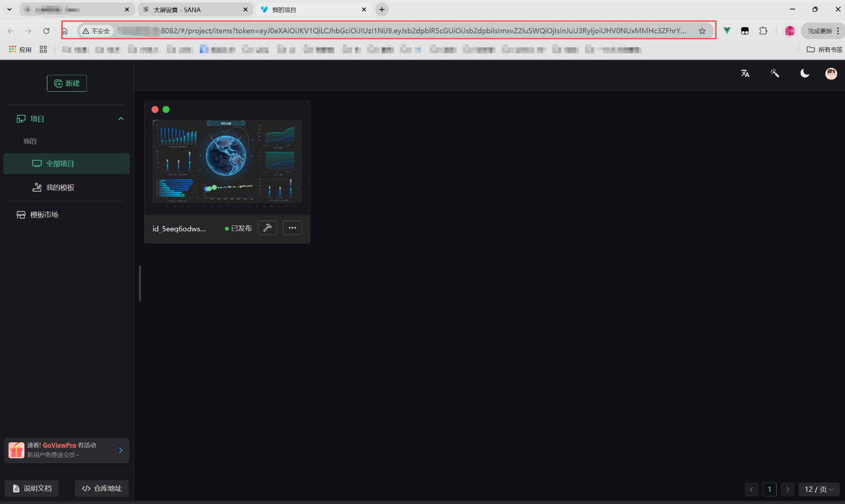Open the user avatar menu
Image resolution: width=845 pixels, height=504 pixels.
click(831, 74)
